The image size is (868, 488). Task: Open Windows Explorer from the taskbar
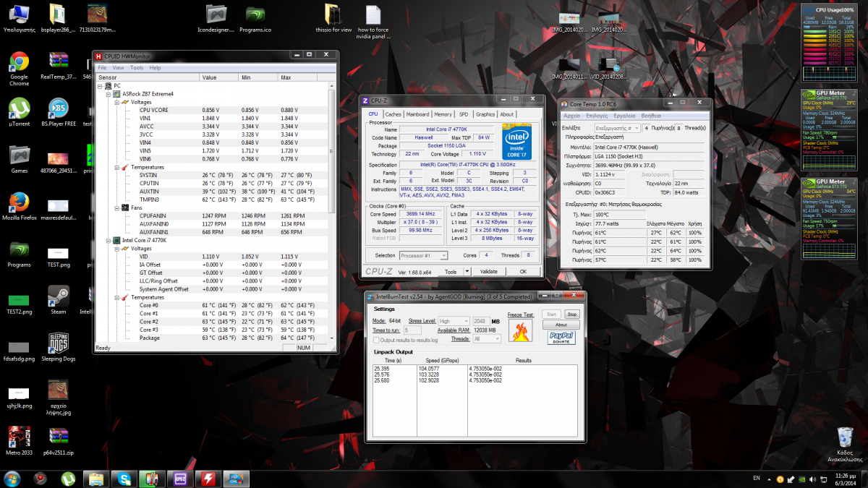pos(96,478)
